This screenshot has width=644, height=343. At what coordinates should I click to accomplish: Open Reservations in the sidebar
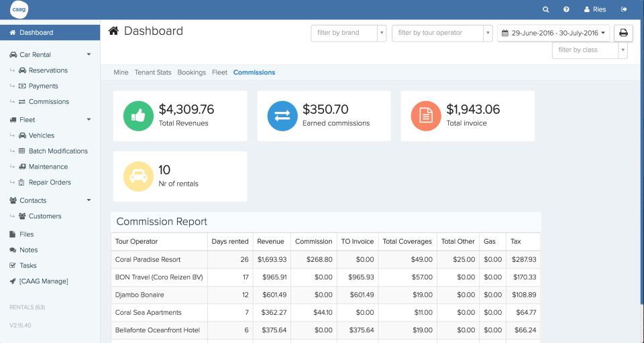(x=48, y=70)
